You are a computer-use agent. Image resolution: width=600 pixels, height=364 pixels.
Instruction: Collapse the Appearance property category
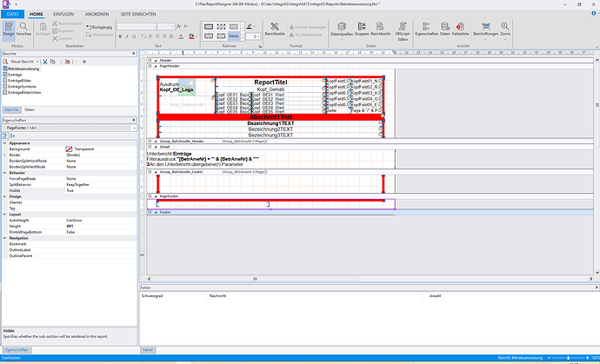[3, 142]
